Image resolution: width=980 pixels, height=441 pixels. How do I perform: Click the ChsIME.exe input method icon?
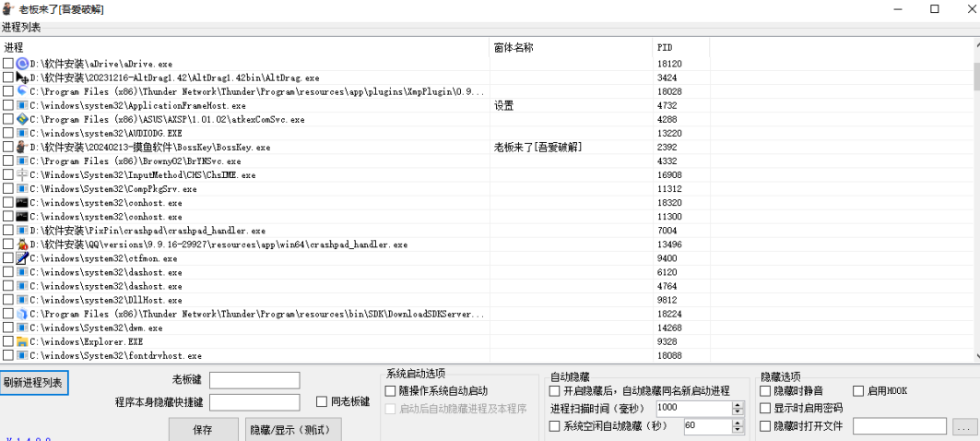(x=22, y=174)
